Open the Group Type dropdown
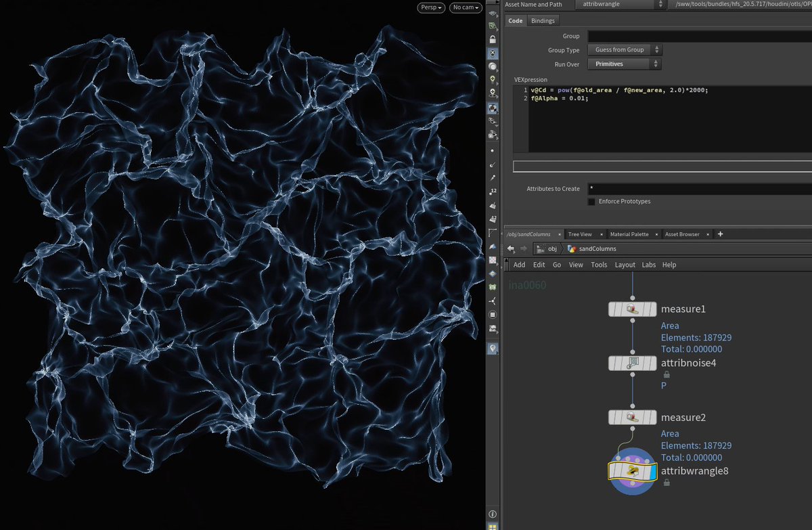Viewport: 812px width, 530px height. pos(625,49)
